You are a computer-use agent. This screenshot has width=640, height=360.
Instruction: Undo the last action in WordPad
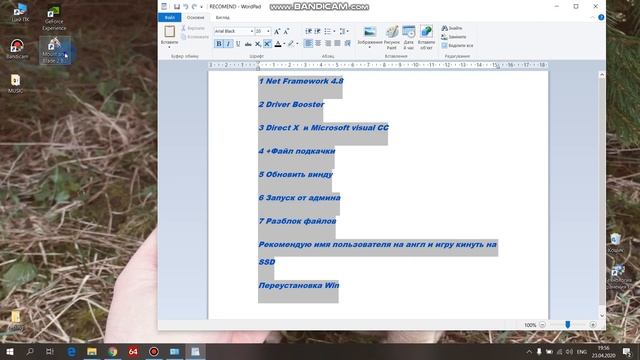point(185,7)
